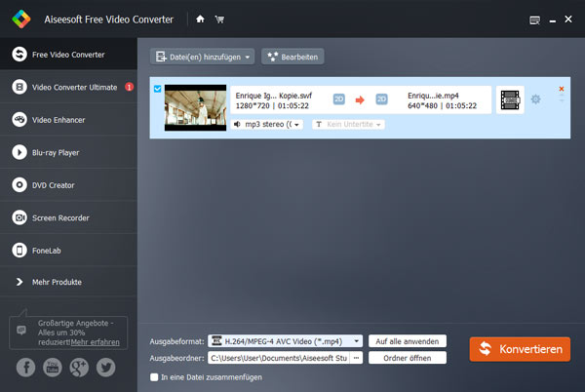Click Ordner öffnen button
The height and width of the screenshot is (392, 585).
click(x=408, y=358)
